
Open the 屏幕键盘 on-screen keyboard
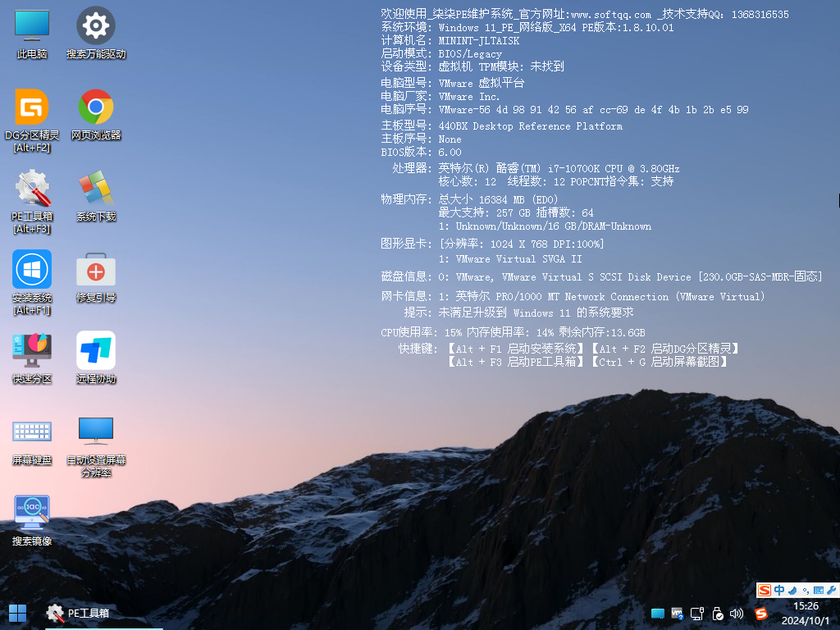[x=31, y=430]
